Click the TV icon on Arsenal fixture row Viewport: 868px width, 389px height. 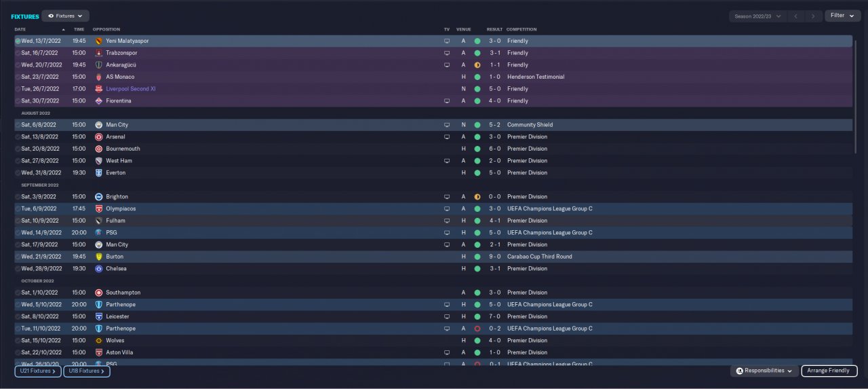[x=446, y=137]
